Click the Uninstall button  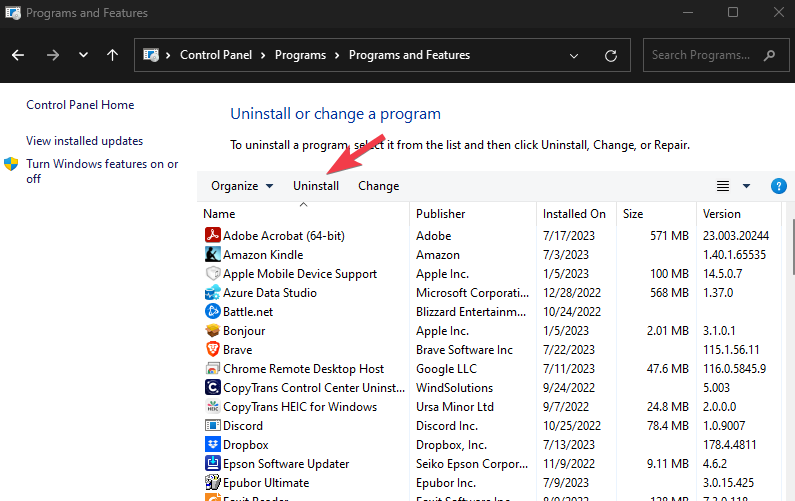point(316,186)
